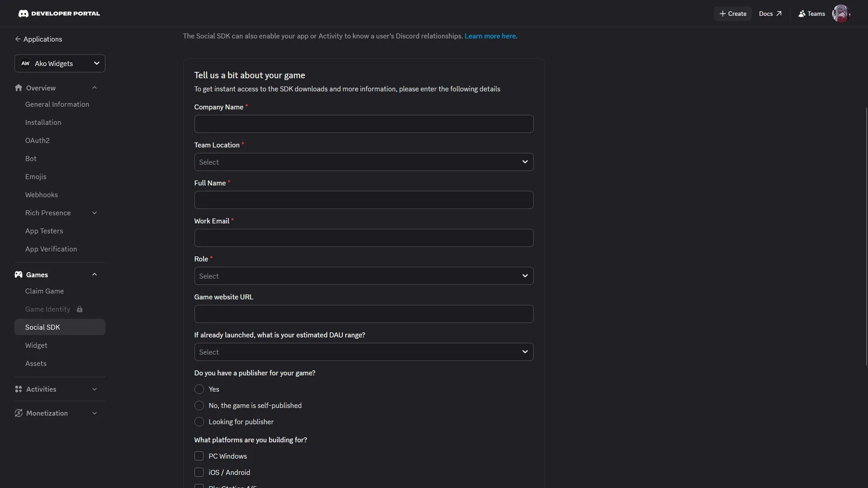Go back using the Applications arrow icon
Screen dimensions: 868x488
pos(18,39)
